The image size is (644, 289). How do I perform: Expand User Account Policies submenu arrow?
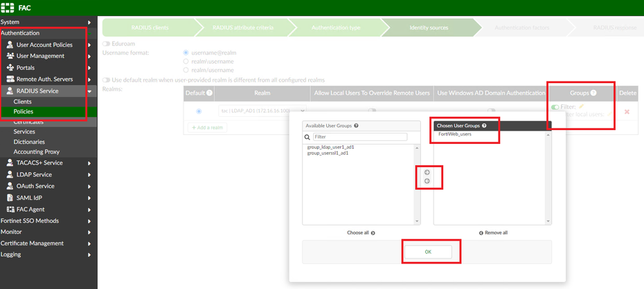pos(89,45)
